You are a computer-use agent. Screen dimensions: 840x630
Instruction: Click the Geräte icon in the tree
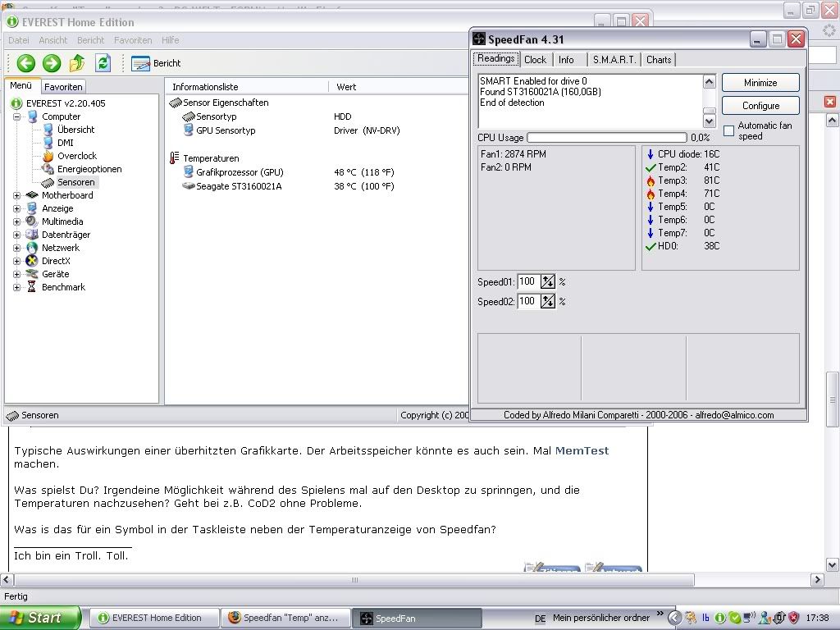pyautogui.click(x=32, y=274)
